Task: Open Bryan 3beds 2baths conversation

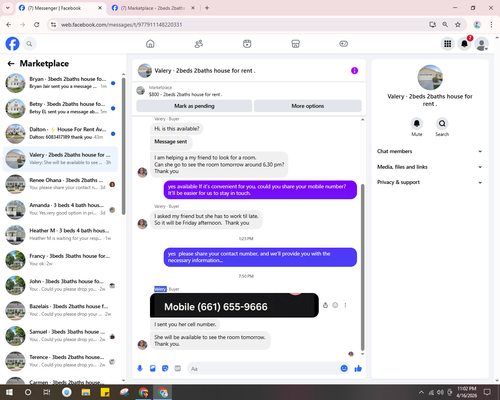Action: 60,83
